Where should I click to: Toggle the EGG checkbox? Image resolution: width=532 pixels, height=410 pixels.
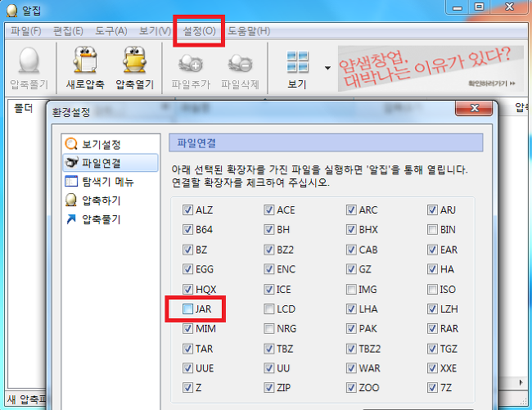tap(187, 269)
